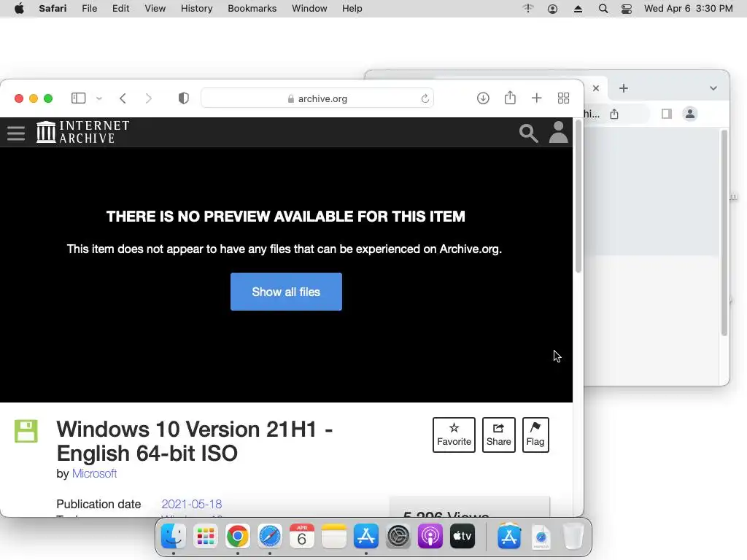The height and width of the screenshot is (560, 747).
Task: Click the Chrome window scrollbar
Action: (724, 233)
